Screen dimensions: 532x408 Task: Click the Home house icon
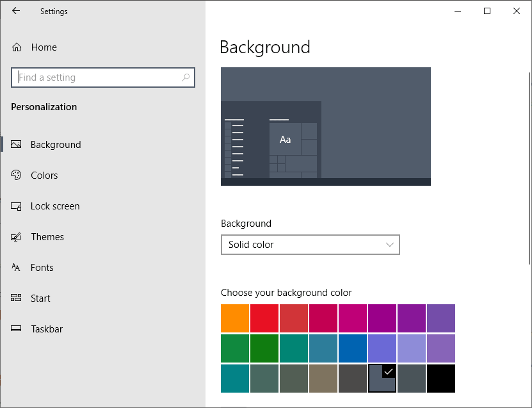point(15,47)
